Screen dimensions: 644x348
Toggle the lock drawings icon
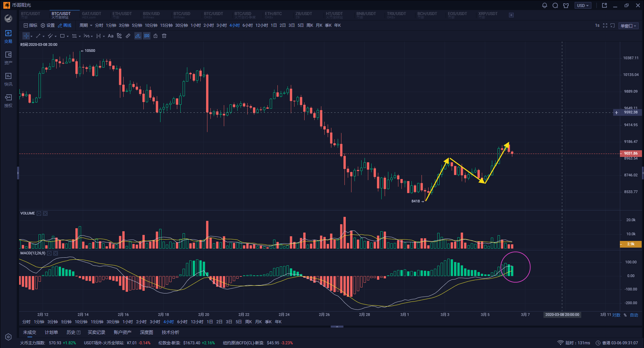coord(155,36)
